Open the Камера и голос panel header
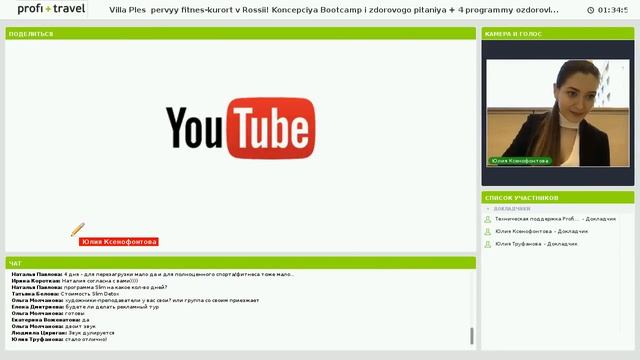The width and height of the screenshot is (640, 360). click(558, 33)
